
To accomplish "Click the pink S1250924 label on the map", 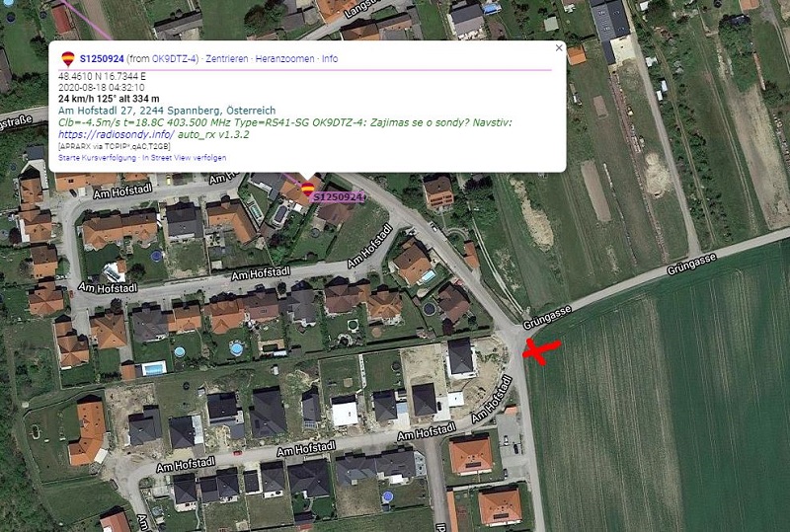I will click(x=338, y=197).
